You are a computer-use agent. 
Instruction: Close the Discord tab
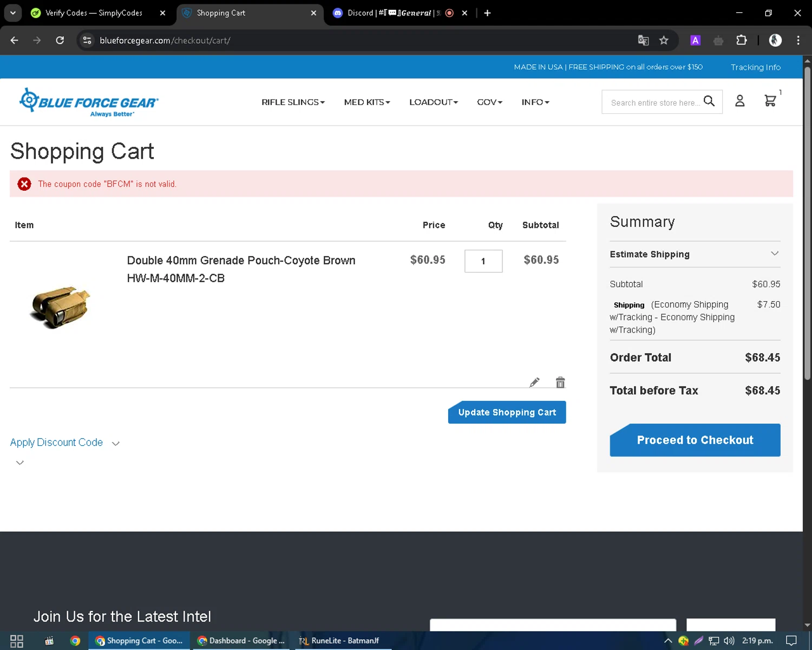coord(464,13)
